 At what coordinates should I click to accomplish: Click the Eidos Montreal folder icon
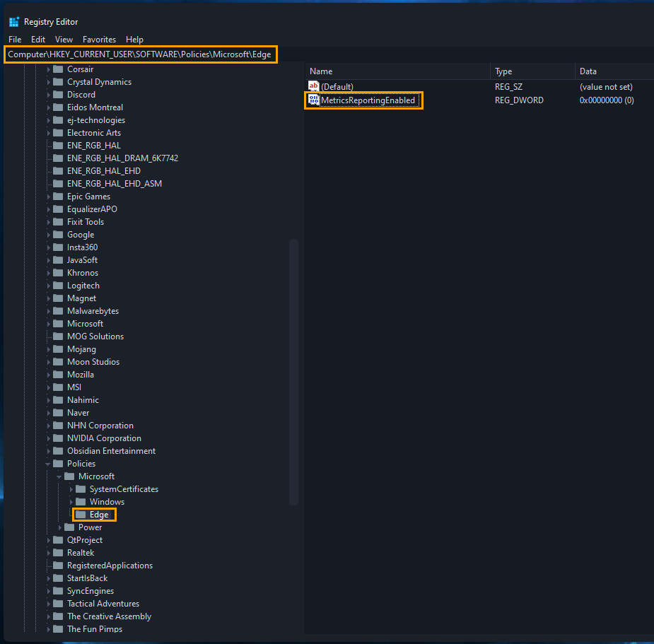click(x=58, y=107)
